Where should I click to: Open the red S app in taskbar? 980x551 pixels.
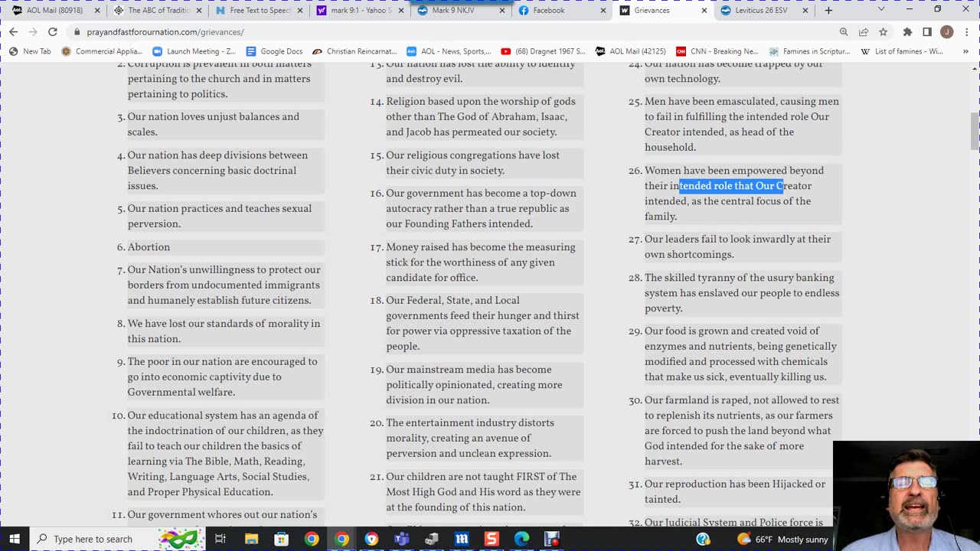click(492, 539)
